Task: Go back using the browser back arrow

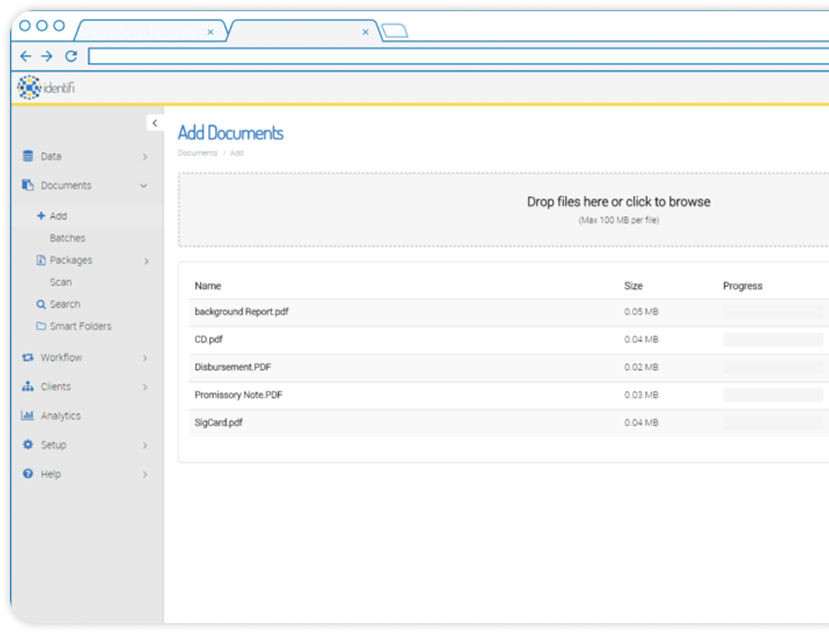Action: tap(26, 56)
